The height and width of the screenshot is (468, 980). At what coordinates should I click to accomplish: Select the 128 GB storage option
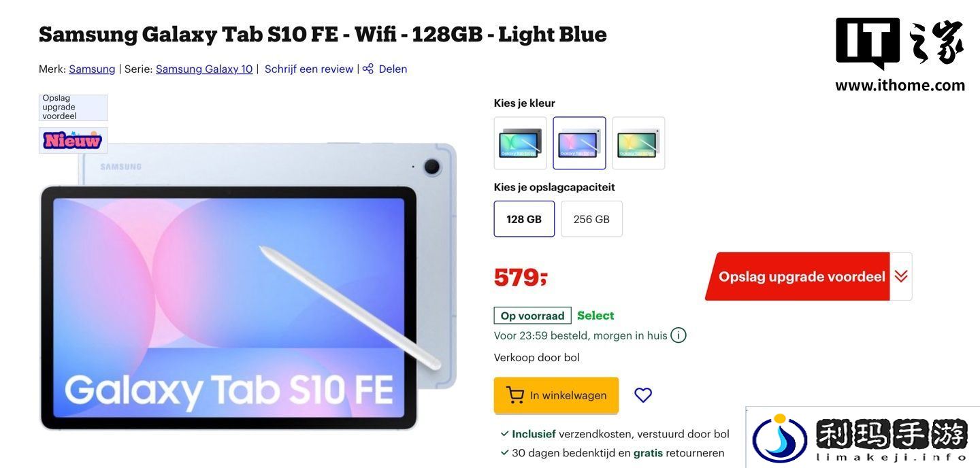(x=524, y=219)
